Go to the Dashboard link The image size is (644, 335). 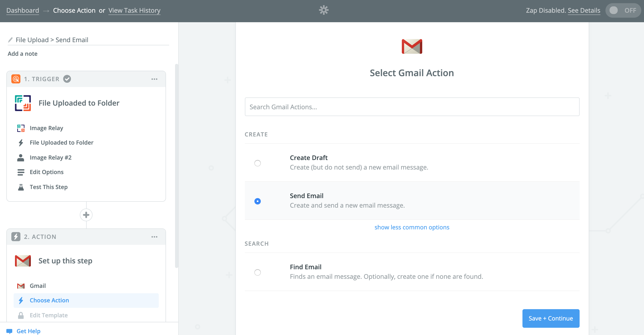tap(22, 10)
